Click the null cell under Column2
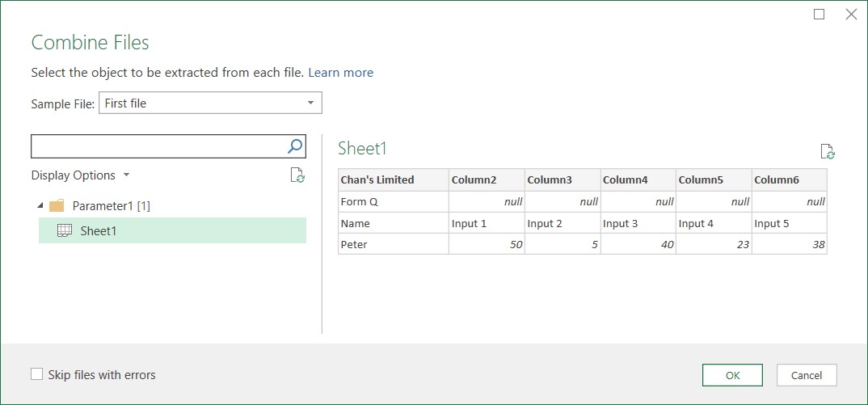868x405 pixels. click(487, 201)
